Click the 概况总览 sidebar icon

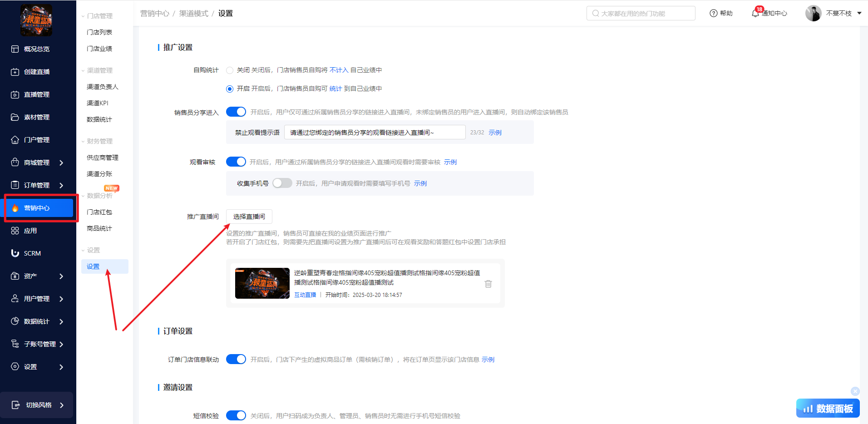pyautogui.click(x=15, y=49)
